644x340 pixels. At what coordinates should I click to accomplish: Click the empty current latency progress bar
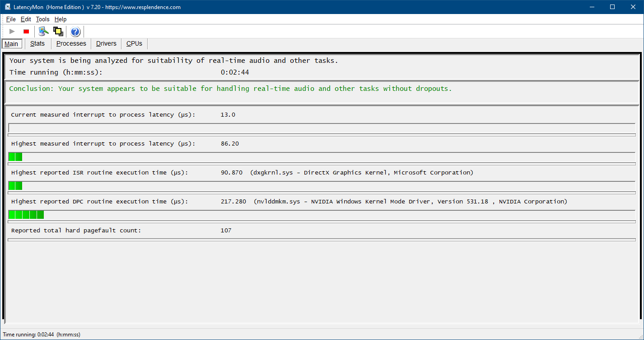click(x=322, y=128)
